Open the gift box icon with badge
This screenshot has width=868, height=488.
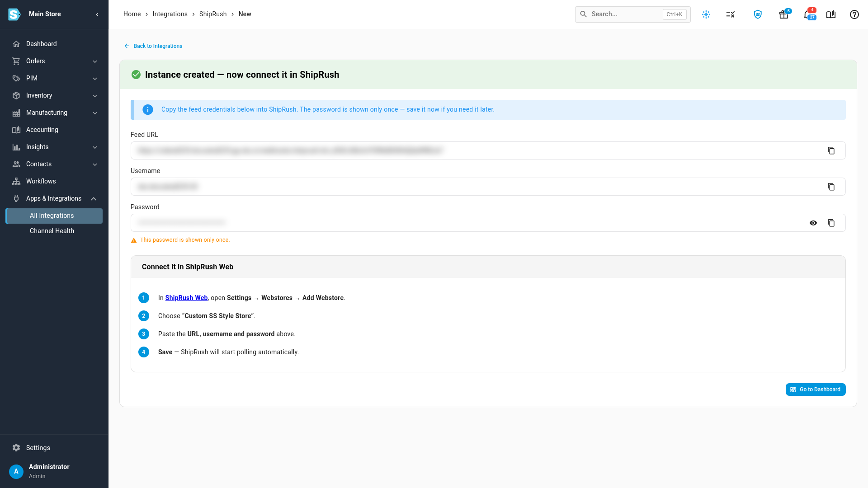pyautogui.click(x=784, y=14)
